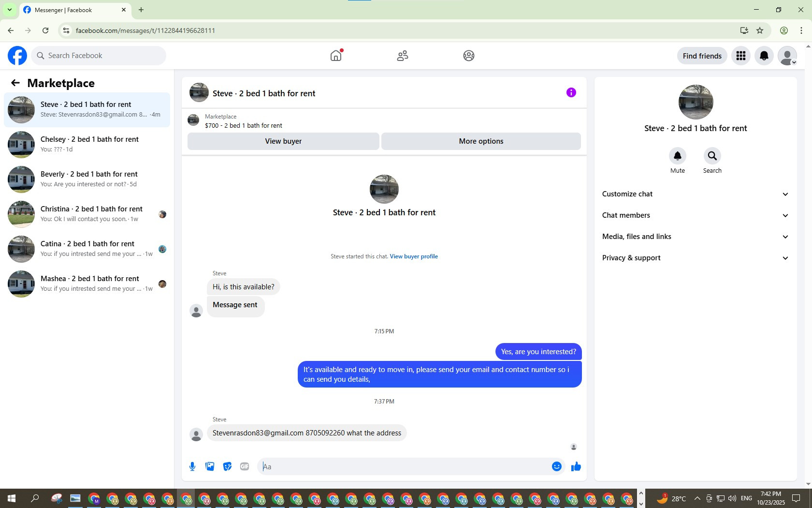Viewport: 812px width, 508px height.
Task: Send a thumbs-up like
Action: click(576, 466)
